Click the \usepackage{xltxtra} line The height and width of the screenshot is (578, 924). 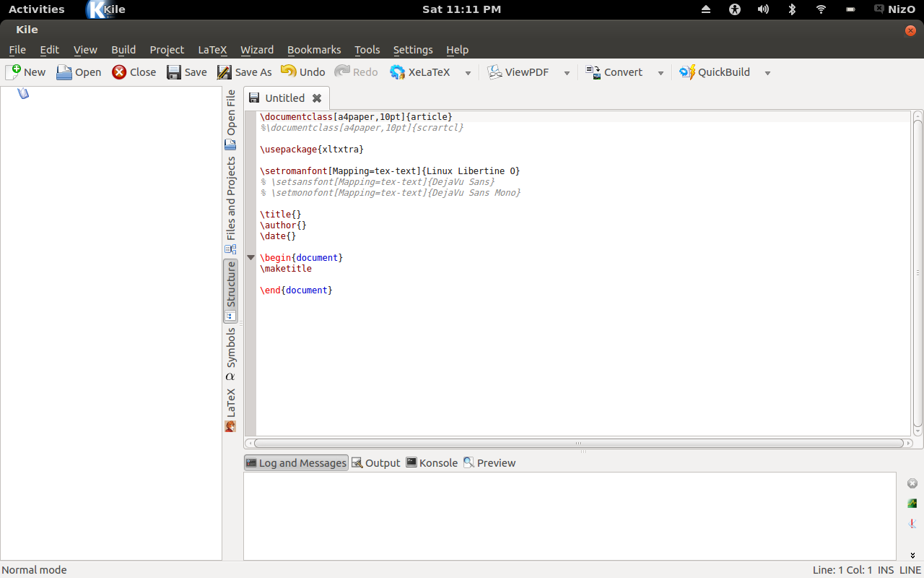coord(312,149)
